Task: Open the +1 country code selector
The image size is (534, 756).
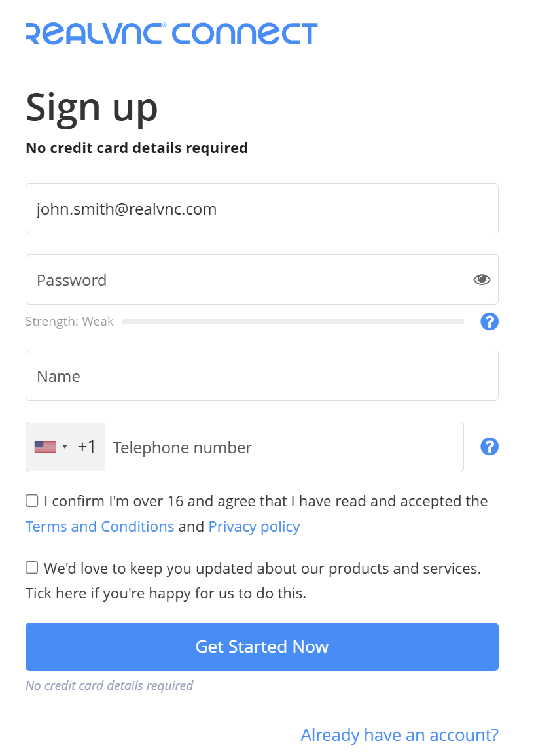Action: tap(86, 447)
